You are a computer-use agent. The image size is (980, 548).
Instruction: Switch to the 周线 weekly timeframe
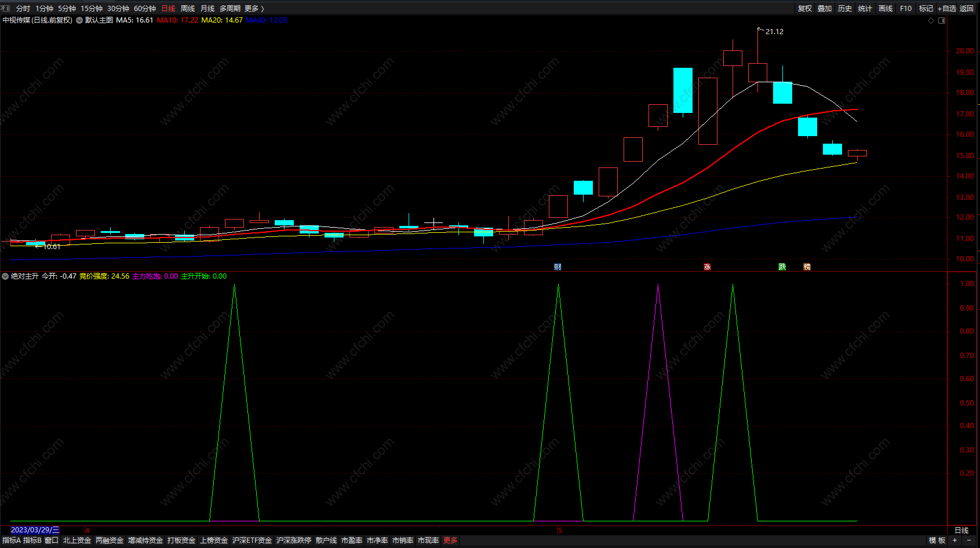188,9
